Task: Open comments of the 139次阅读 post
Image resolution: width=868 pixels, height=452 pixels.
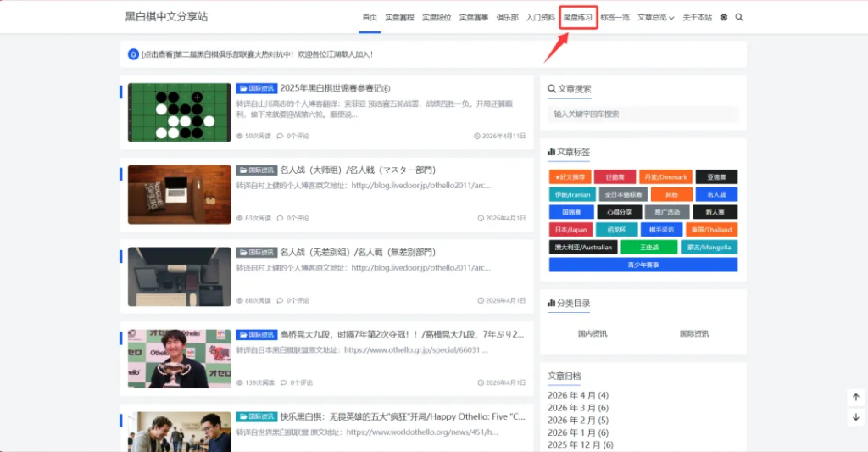Action: (x=296, y=382)
